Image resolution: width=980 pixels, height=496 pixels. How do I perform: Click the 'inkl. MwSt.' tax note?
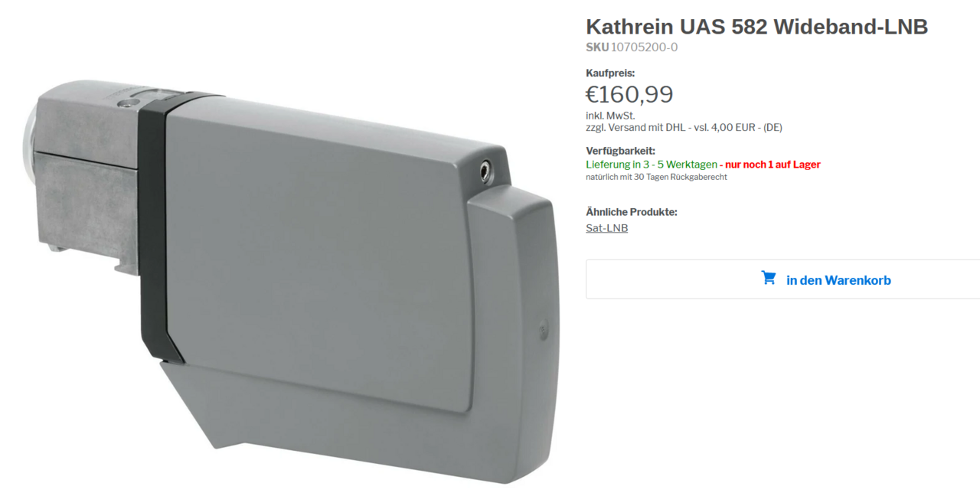pyautogui.click(x=610, y=116)
